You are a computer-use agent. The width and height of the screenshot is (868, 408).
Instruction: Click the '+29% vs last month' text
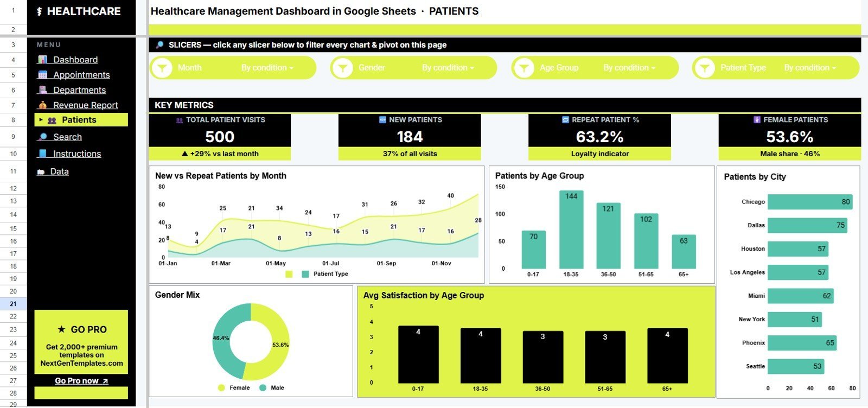pos(220,154)
